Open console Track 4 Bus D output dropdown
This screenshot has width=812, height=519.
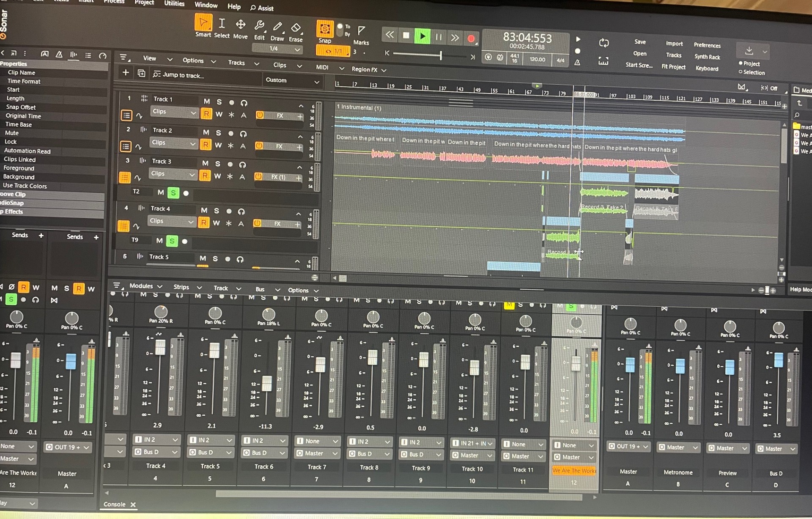(156, 452)
